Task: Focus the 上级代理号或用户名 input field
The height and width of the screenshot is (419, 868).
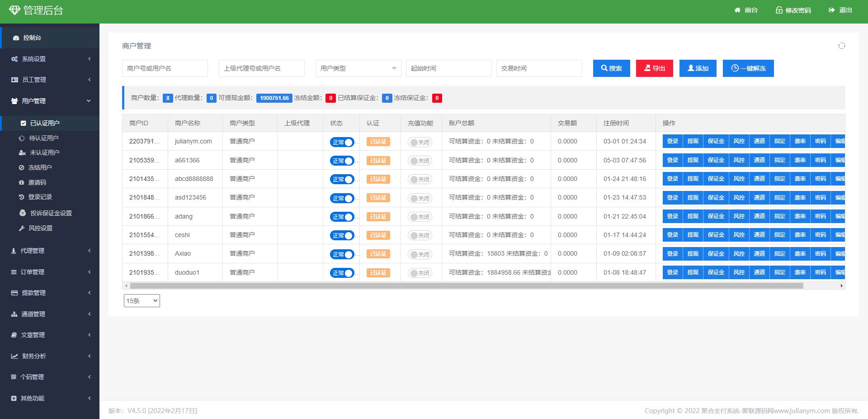Action: [262, 68]
